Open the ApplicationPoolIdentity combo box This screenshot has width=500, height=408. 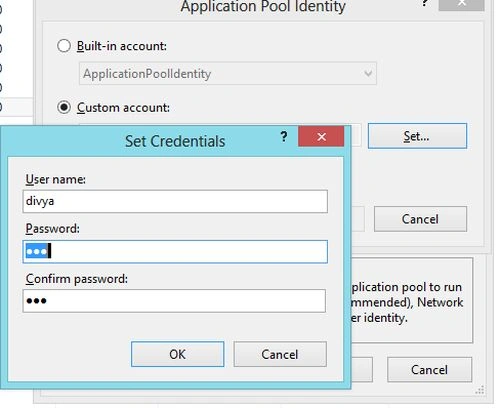[228, 73]
